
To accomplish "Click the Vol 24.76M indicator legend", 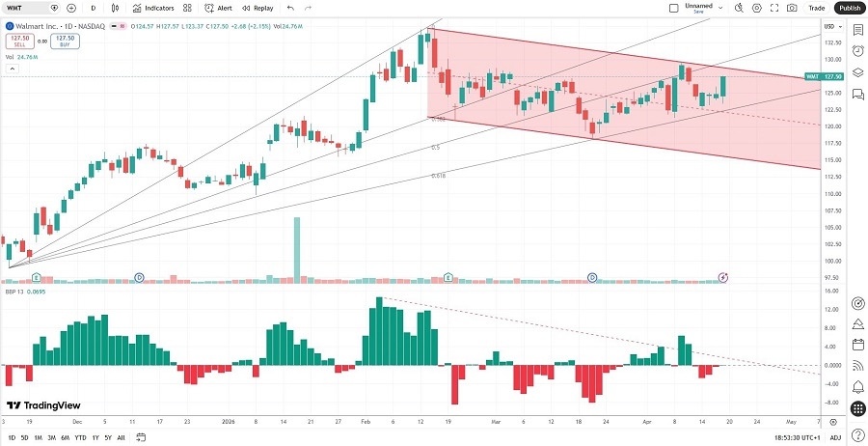I will 19,57.
